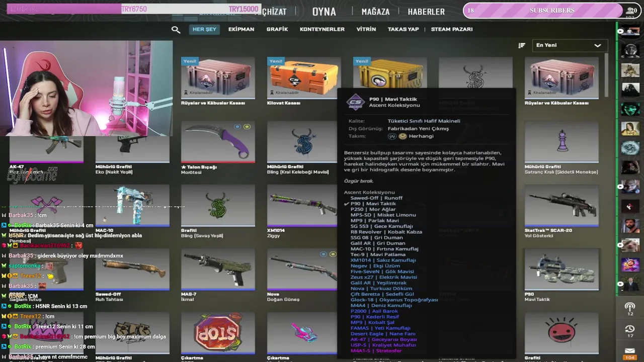This screenshot has width=644, height=362.
Task: Click the sort order icon beside En Yeni
Action: point(522,45)
